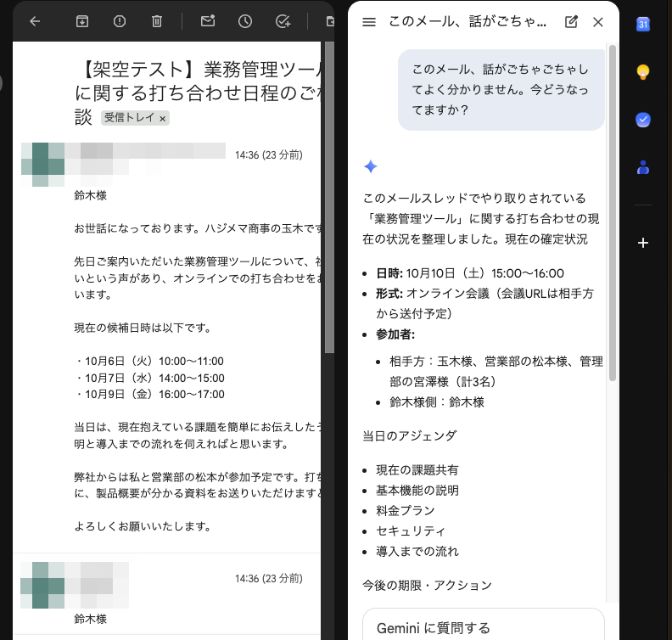Delete the email with trash icon
This screenshot has height=640, width=672.
[x=157, y=21]
